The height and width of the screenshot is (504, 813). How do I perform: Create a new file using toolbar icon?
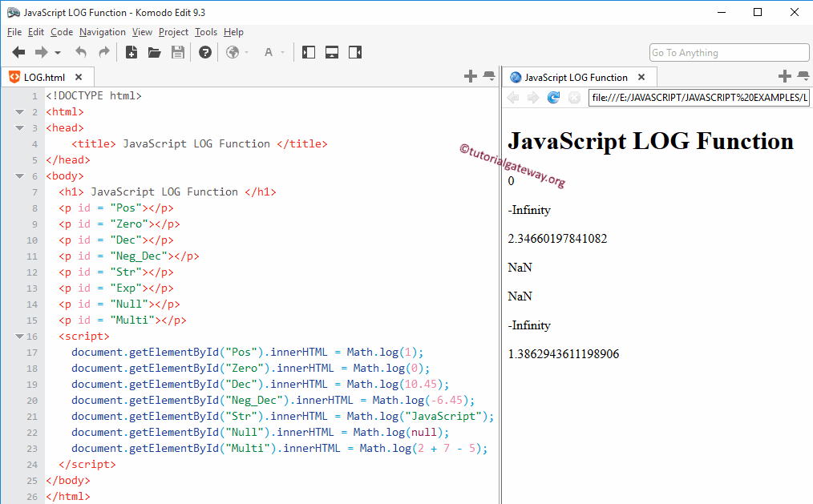(x=131, y=52)
